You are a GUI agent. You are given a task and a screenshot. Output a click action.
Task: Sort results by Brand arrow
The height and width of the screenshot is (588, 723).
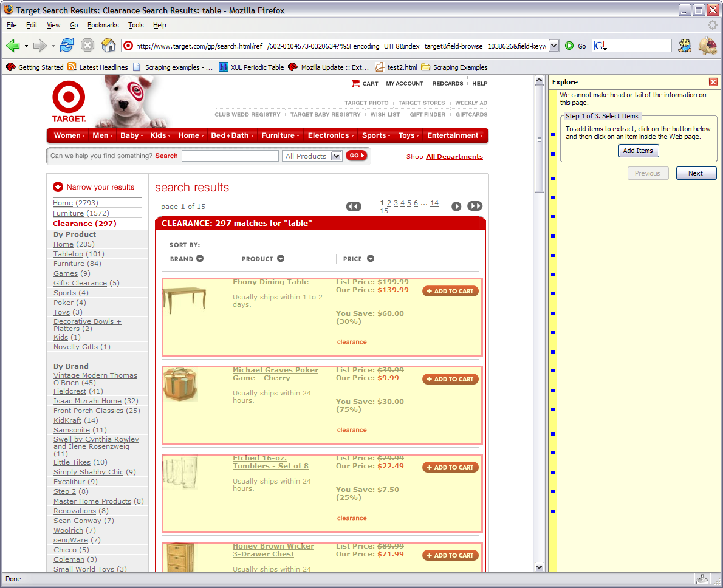(x=200, y=259)
